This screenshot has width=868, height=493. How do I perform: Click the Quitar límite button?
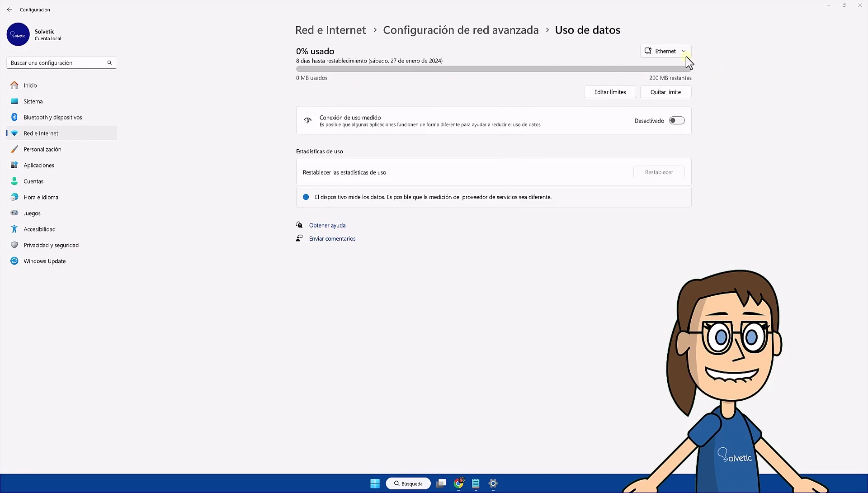pos(665,92)
